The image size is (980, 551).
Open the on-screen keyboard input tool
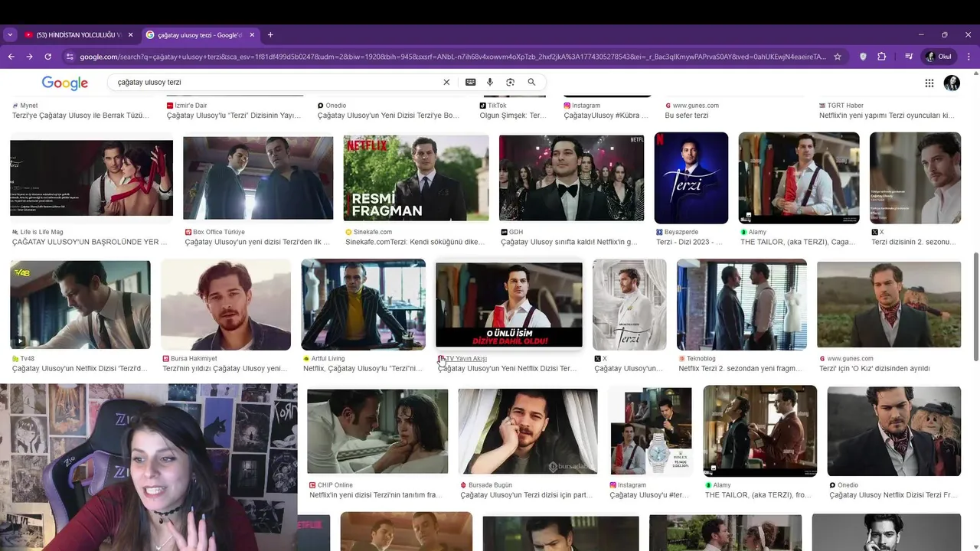470,82
